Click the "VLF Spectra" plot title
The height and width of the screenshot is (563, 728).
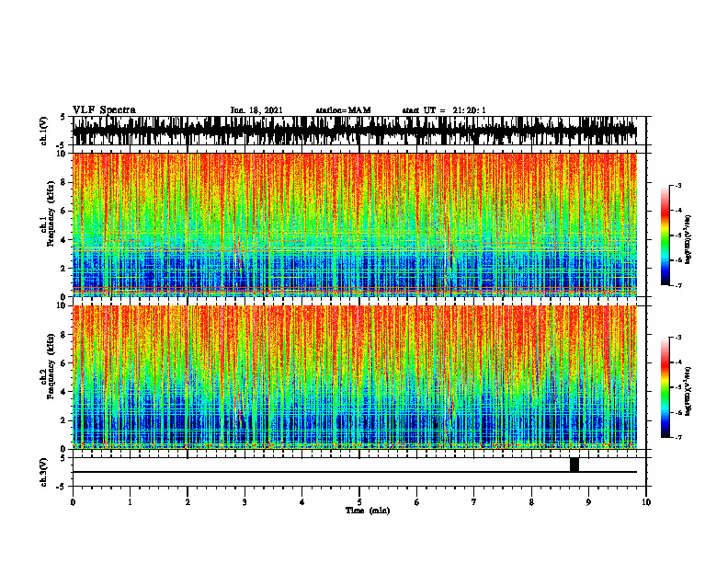[104, 110]
